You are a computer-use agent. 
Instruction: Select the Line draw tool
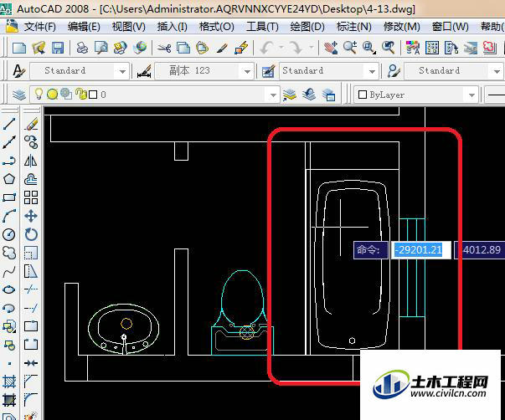click(x=9, y=124)
